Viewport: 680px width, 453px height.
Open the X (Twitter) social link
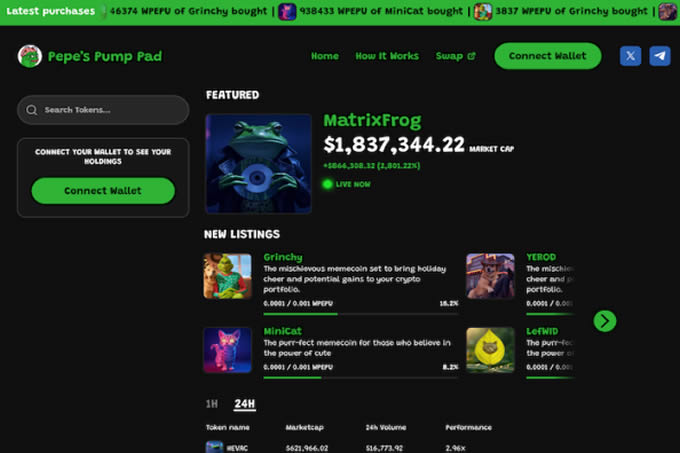coord(631,56)
